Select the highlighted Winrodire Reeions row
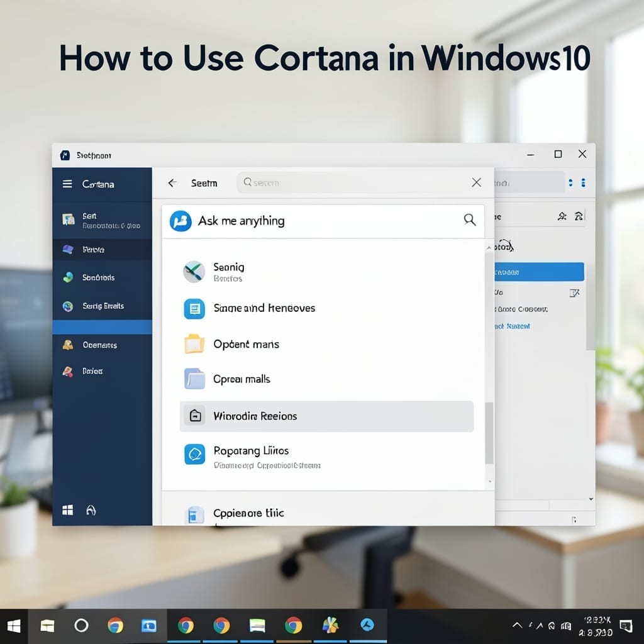Image resolution: width=644 pixels, height=644 pixels. pyautogui.click(x=326, y=416)
